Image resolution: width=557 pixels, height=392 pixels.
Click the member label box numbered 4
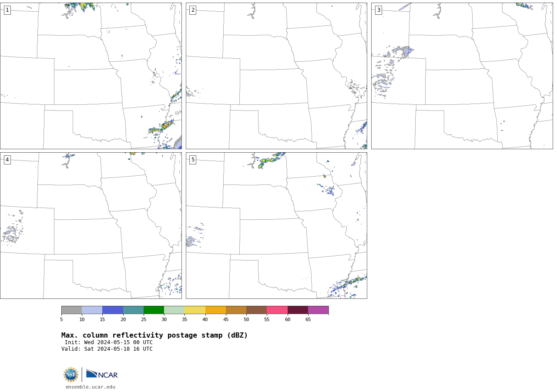[x=7, y=160]
